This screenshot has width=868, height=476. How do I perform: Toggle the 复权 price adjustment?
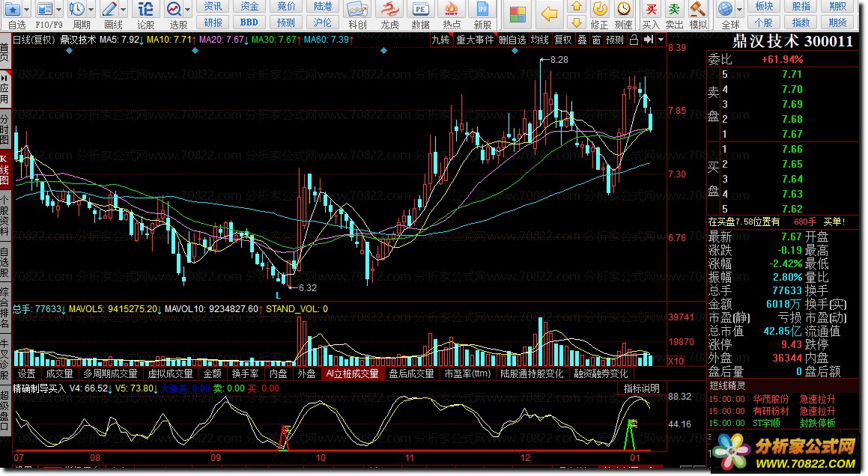pyautogui.click(x=563, y=40)
